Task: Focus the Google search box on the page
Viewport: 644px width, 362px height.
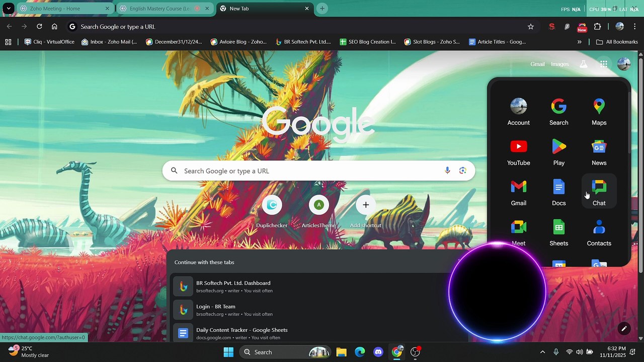Action: point(318,171)
